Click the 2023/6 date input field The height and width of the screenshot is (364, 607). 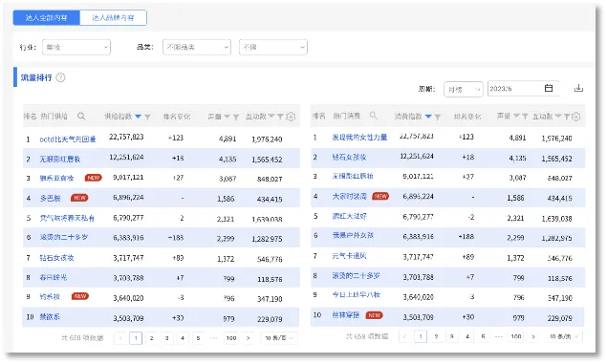(524, 89)
